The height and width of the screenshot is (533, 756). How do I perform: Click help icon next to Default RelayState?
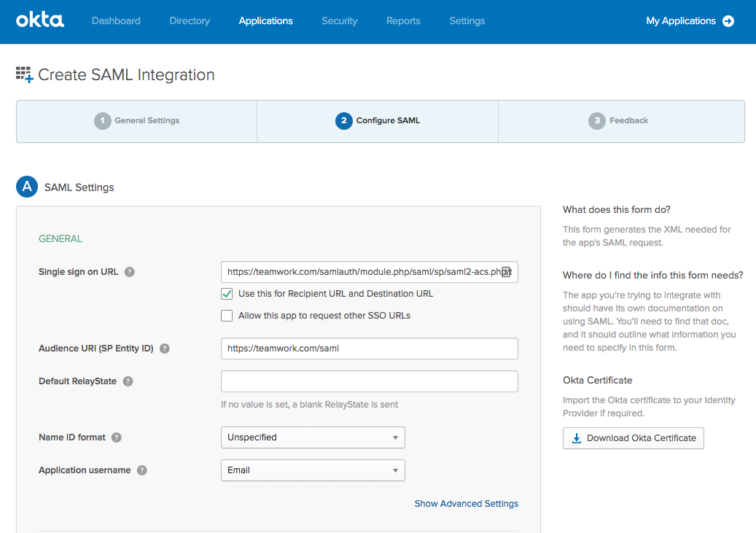(128, 381)
